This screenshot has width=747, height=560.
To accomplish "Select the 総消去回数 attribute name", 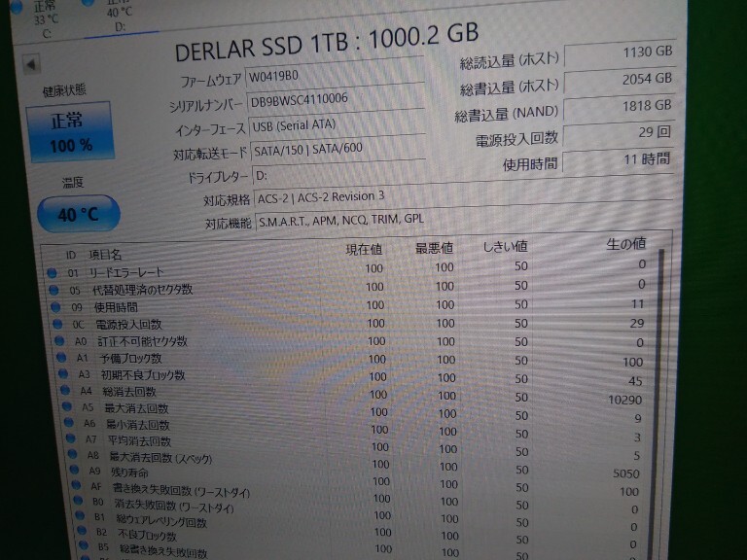I will pos(129,392).
